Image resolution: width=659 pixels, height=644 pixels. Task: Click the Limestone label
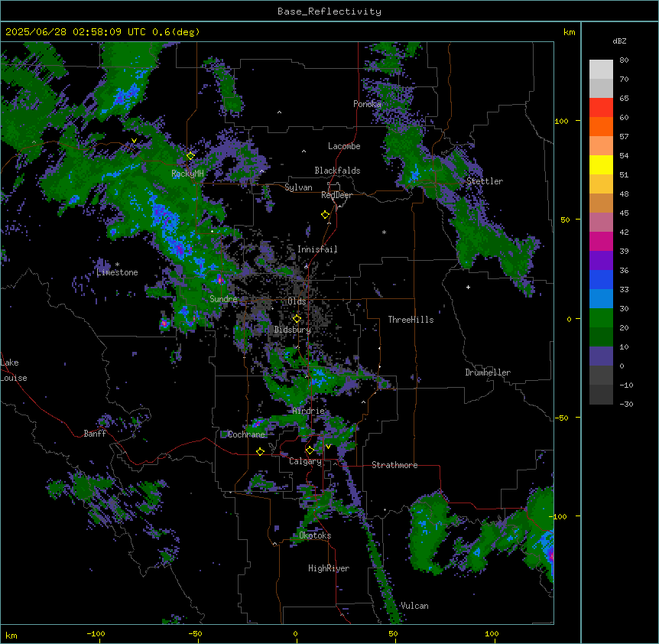(117, 272)
